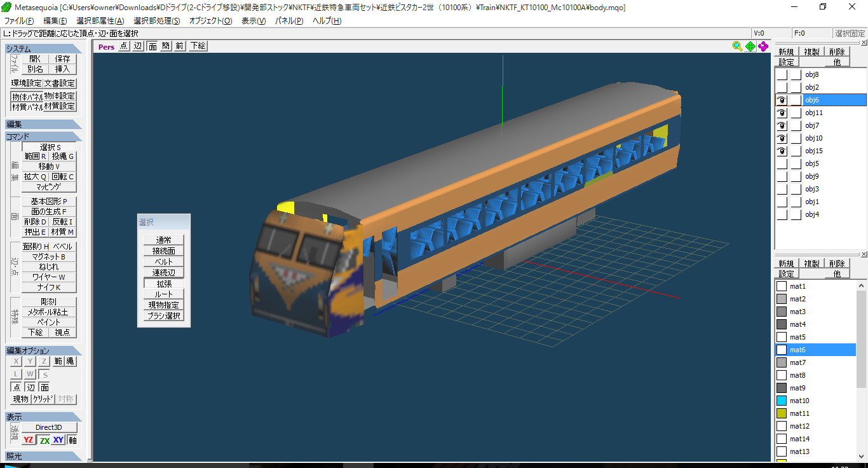Expand the 編集 panel header
Screen dimensions: 868x468
tap(43, 124)
